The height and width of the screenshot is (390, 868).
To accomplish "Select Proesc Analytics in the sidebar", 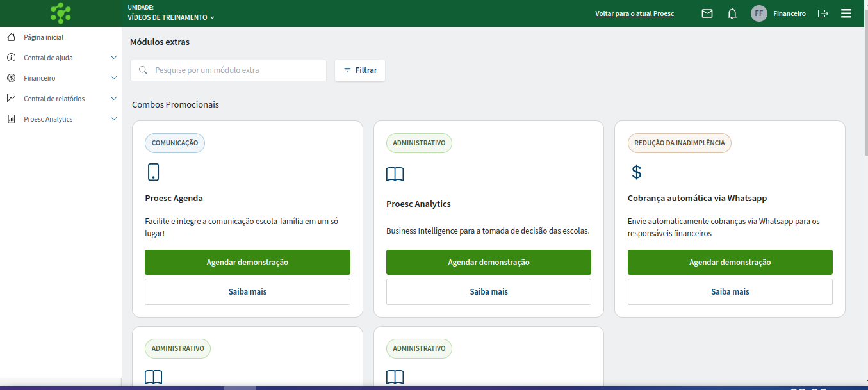I will coord(48,119).
